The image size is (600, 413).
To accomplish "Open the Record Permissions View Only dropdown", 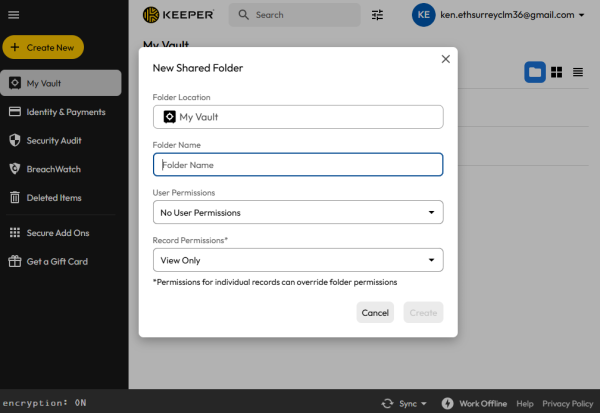I will (298, 260).
